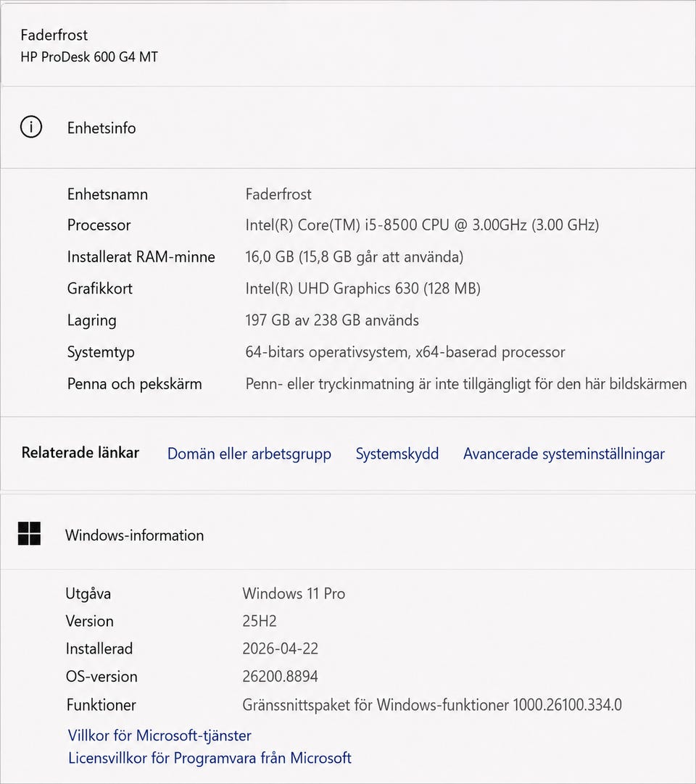Click the Version label
696x784 pixels.
[x=90, y=621]
